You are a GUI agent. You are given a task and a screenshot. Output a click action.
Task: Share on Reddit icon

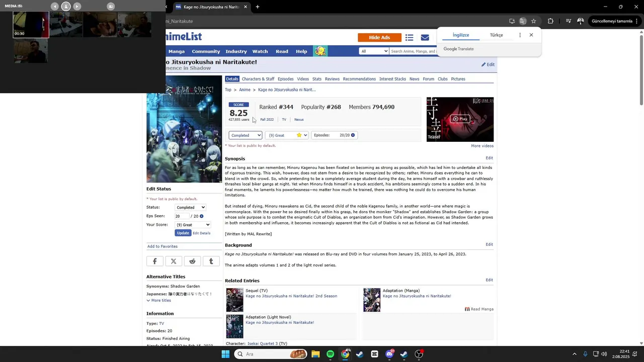click(x=192, y=261)
